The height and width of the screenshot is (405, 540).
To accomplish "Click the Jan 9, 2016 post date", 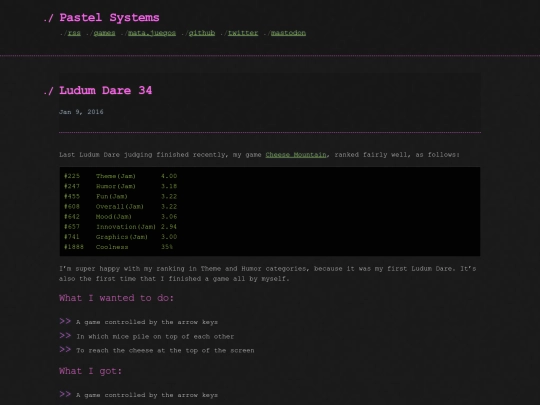I will 81,112.
